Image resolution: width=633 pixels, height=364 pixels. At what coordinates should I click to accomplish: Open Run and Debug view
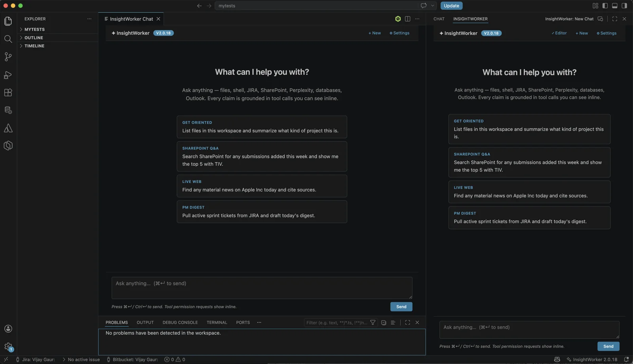click(8, 75)
